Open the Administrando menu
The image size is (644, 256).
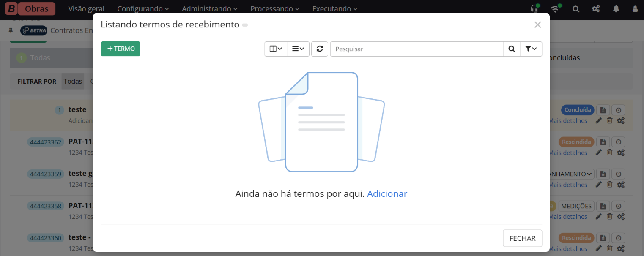coord(210,8)
